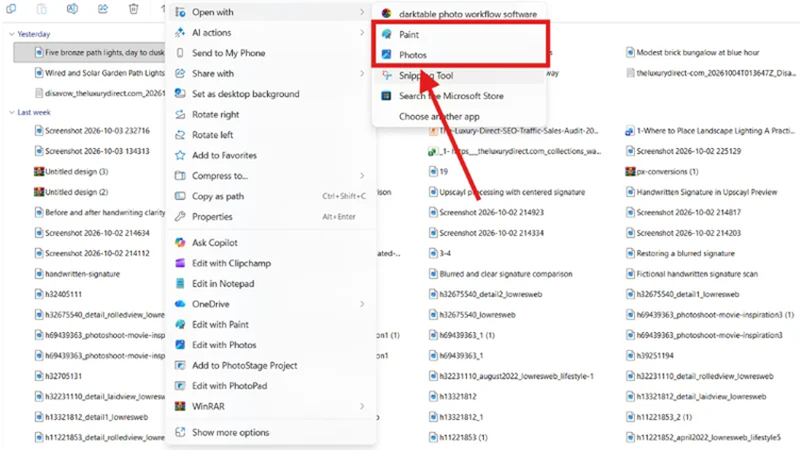Click the OneDrive cloud icon
This screenshot has width=800, height=450.
[180, 304]
